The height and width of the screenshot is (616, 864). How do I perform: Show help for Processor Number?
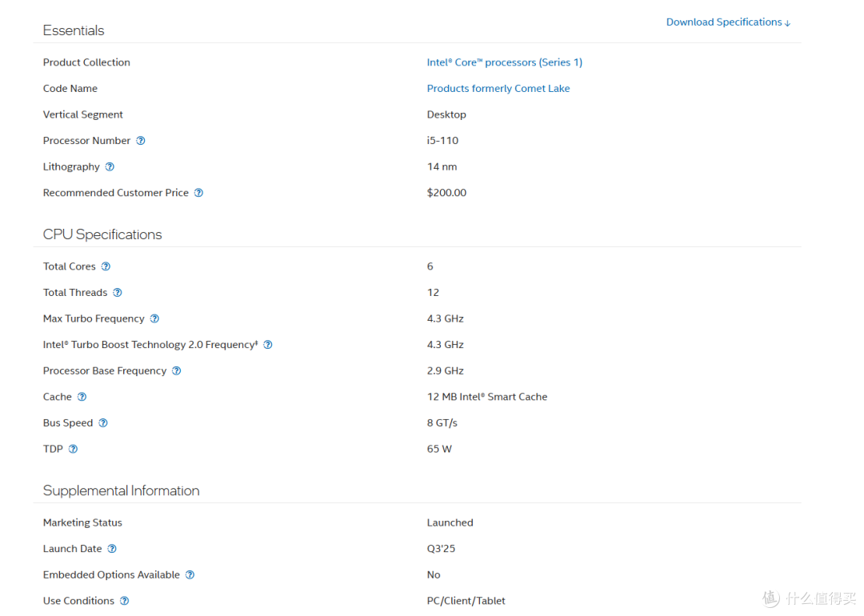[141, 141]
